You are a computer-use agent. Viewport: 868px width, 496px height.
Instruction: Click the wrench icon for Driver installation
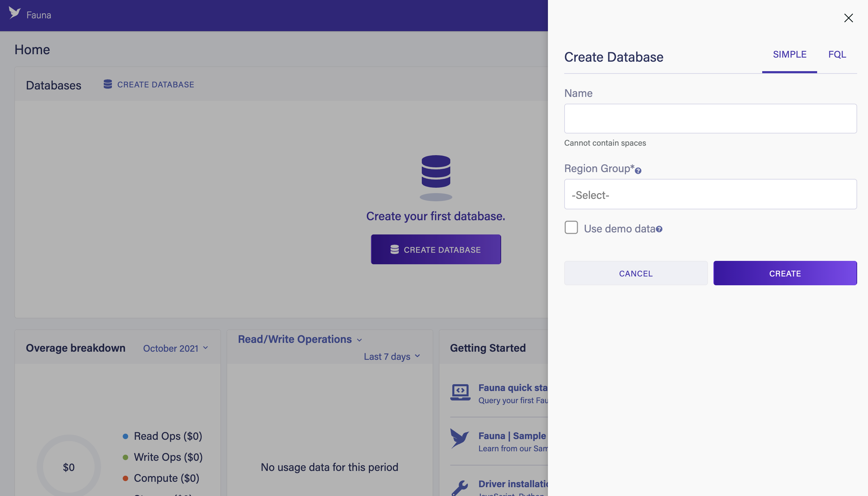[460, 488]
